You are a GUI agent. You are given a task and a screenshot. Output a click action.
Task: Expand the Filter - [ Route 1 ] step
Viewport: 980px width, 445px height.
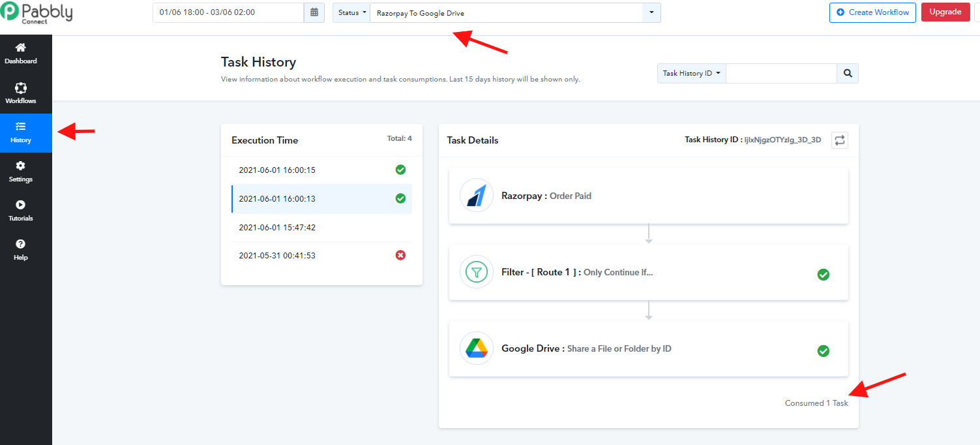pos(649,272)
